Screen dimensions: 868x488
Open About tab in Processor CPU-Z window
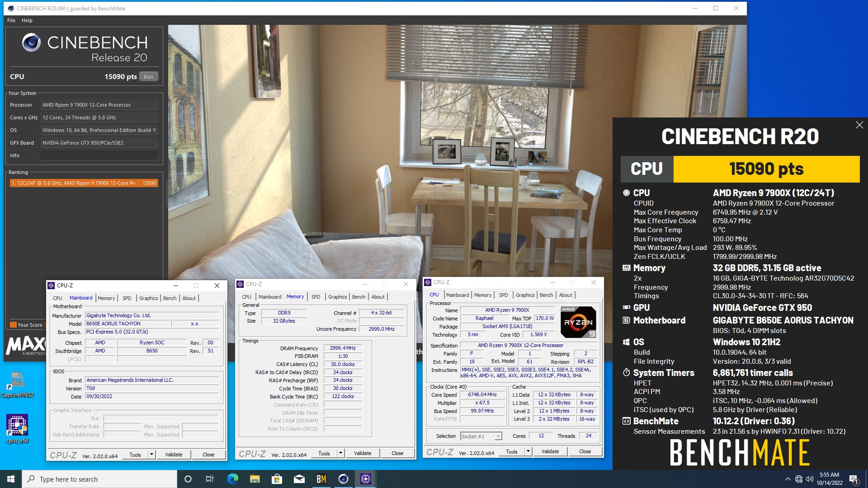566,295
